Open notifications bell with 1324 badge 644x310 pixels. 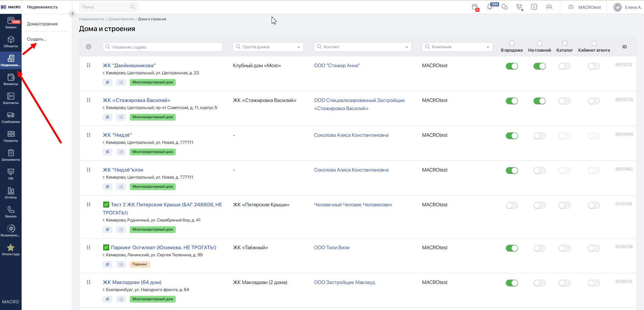(x=490, y=7)
